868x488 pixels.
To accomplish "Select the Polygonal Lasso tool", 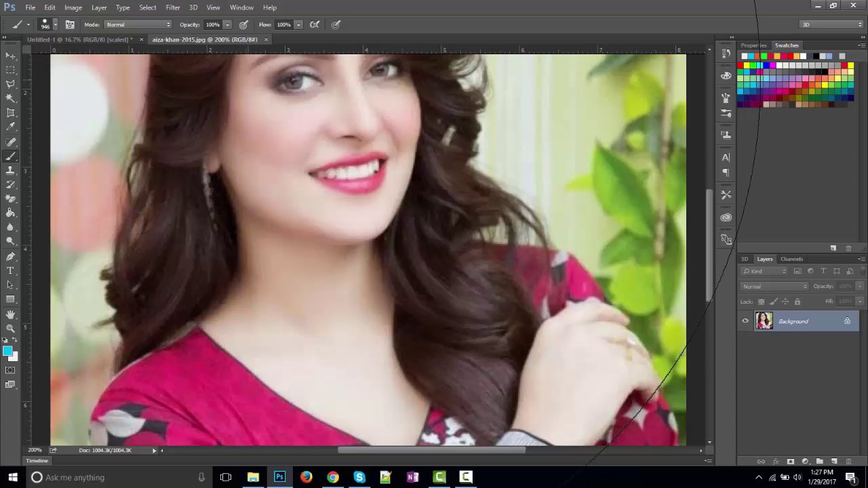I will (x=10, y=84).
